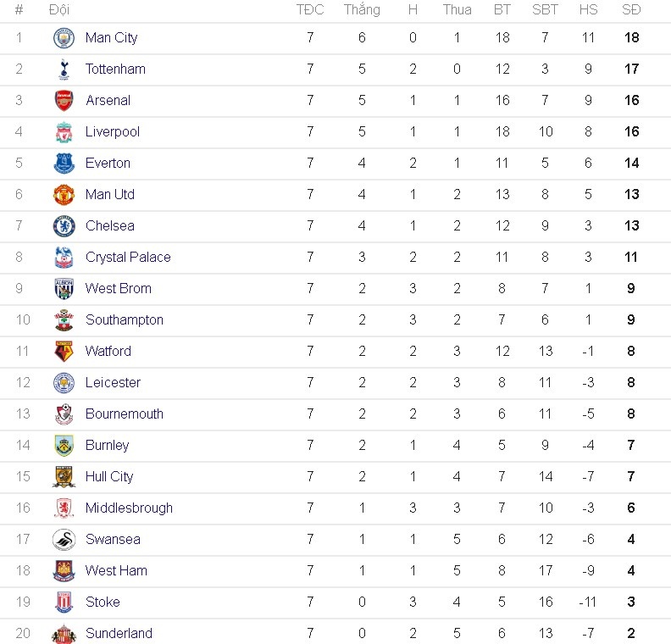Sort by the Thắng column header
The image size is (671, 644).
[x=362, y=10]
